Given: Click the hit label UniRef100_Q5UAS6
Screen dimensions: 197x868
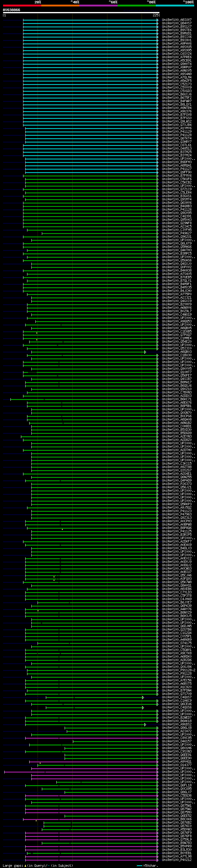Looking at the screenshot, I should click(x=176, y=260).
